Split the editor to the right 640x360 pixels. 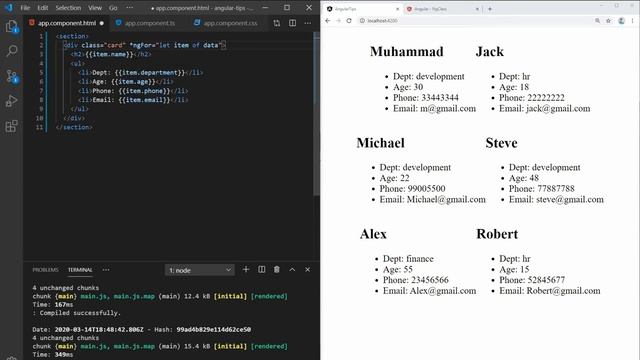click(292, 23)
